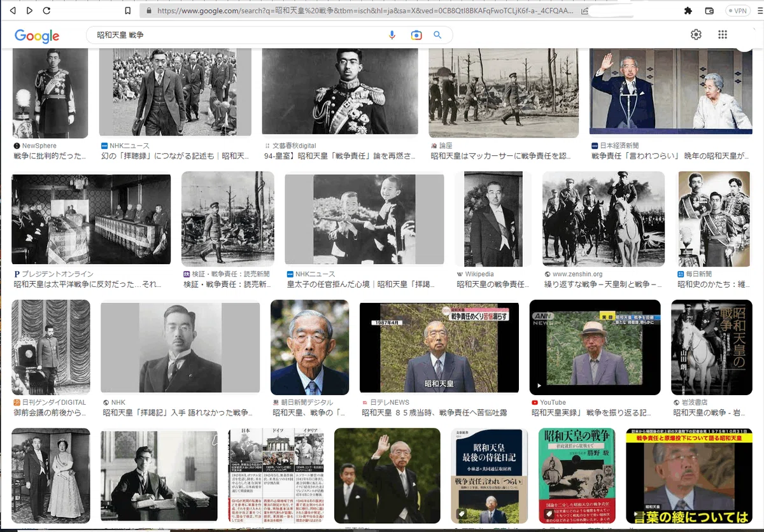
Task: Open the browser extensions puzzle icon
Action: click(688, 11)
